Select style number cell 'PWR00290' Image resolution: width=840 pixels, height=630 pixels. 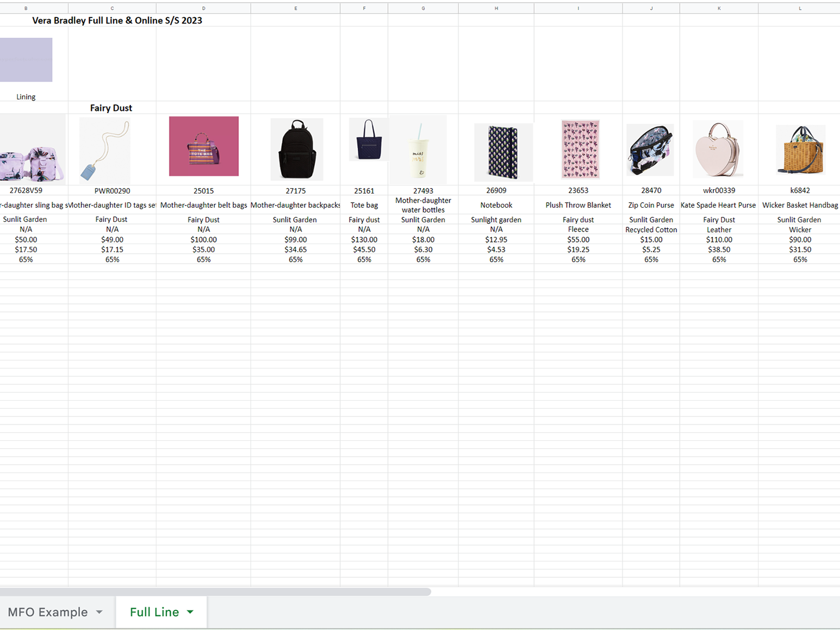(112, 191)
